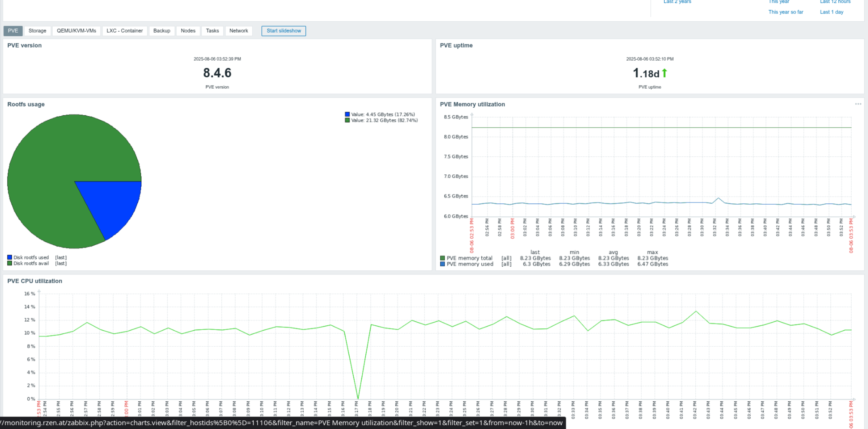Click the CPU peak near 03:42 PM
The width and height of the screenshot is (868, 429).
[696, 312]
